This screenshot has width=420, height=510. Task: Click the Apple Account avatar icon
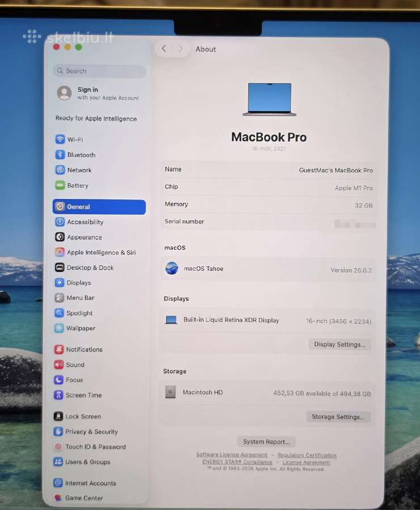[x=65, y=93]
